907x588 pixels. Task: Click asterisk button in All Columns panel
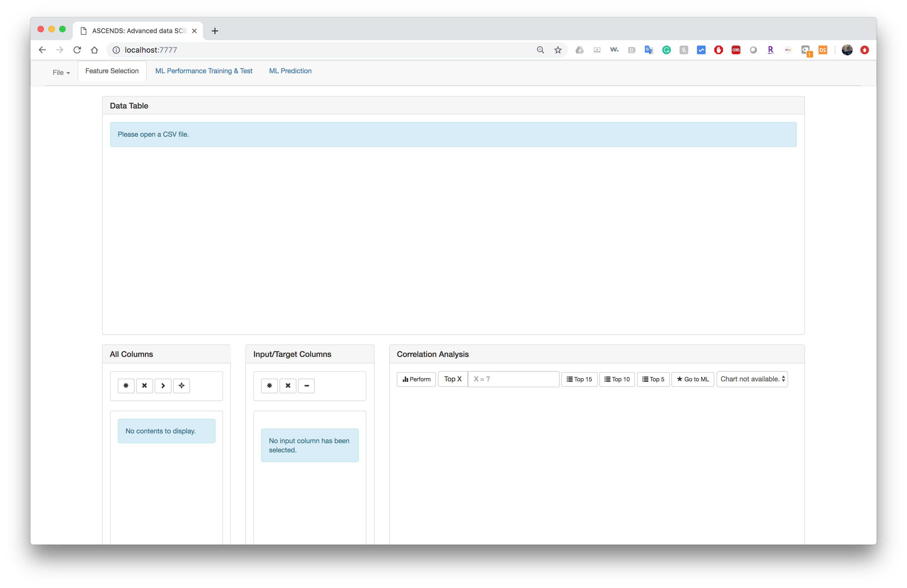click(126, 385)
